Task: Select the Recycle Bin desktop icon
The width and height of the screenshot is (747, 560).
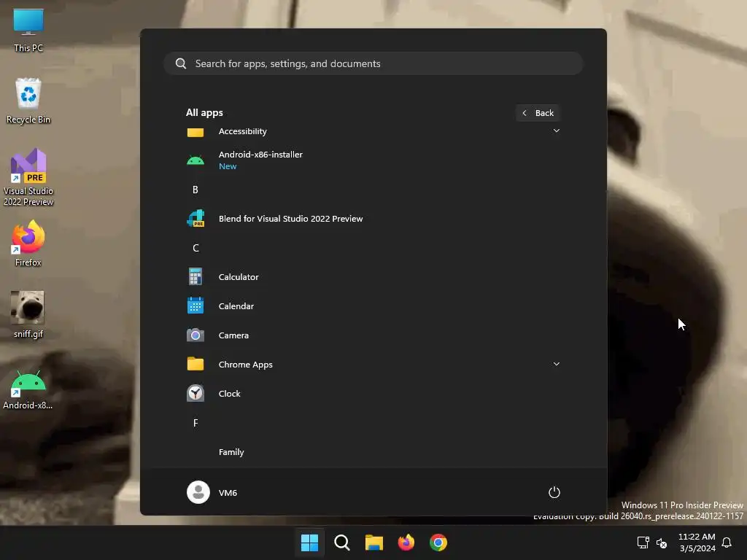Action: (x=28, y=101)
